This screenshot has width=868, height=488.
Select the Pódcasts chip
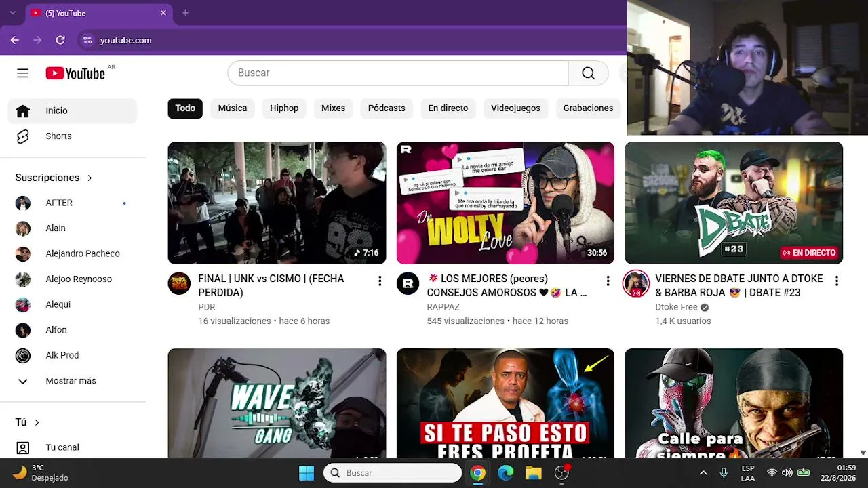(387, 108)
